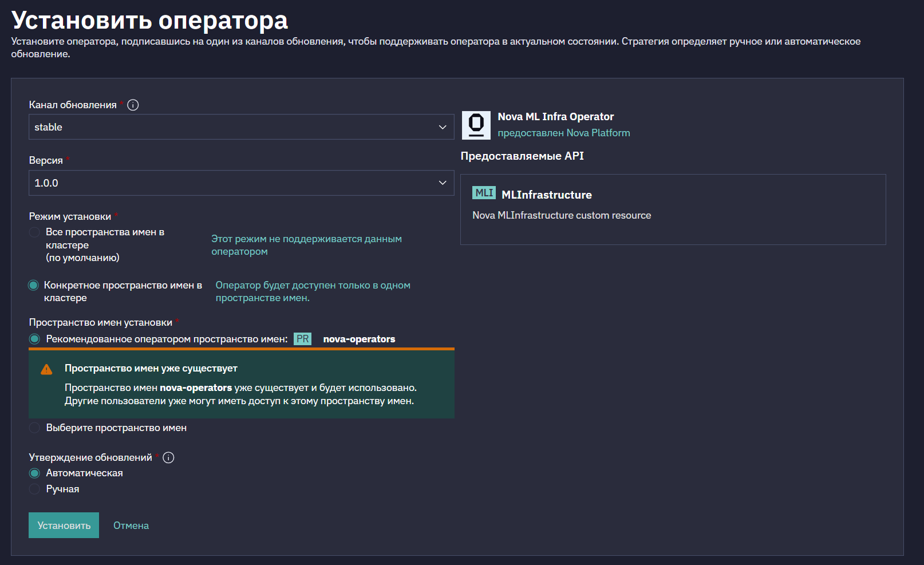Select Конкретное пространство имен в кластере radio
924x565 pixels.
33,285
